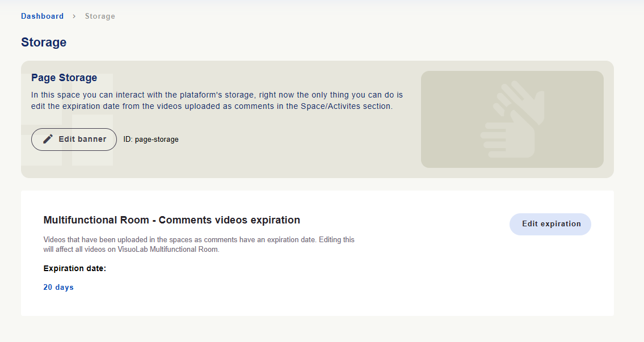Click the pencil icon in Edit banner
This screenshot has width=644, height=342.
(48, 139)
